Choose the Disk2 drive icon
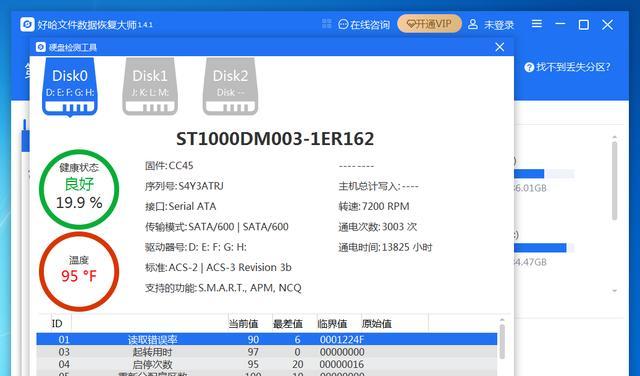The image size is (640, 376). [230, 87]
